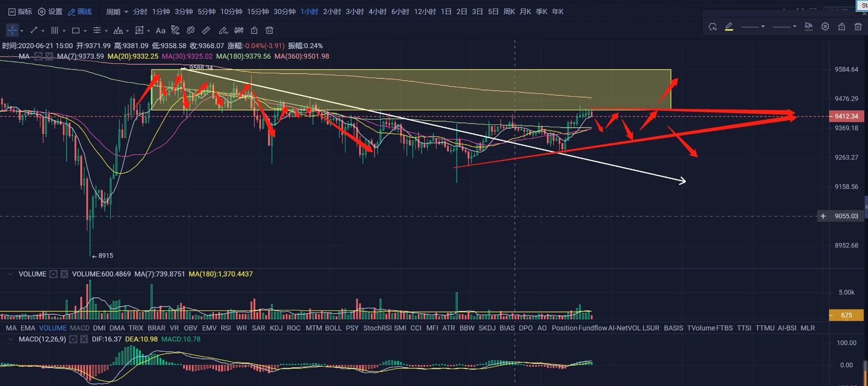Viewport: 868px width, 386px height.
Task: Click the candlestick pattern tool icon
Action: click(239, 31)
